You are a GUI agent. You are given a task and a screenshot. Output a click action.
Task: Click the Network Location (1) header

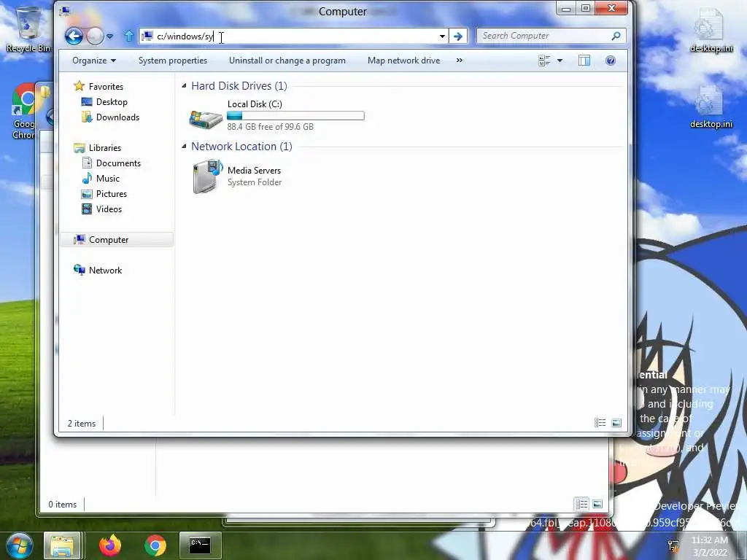click(241, 146)
